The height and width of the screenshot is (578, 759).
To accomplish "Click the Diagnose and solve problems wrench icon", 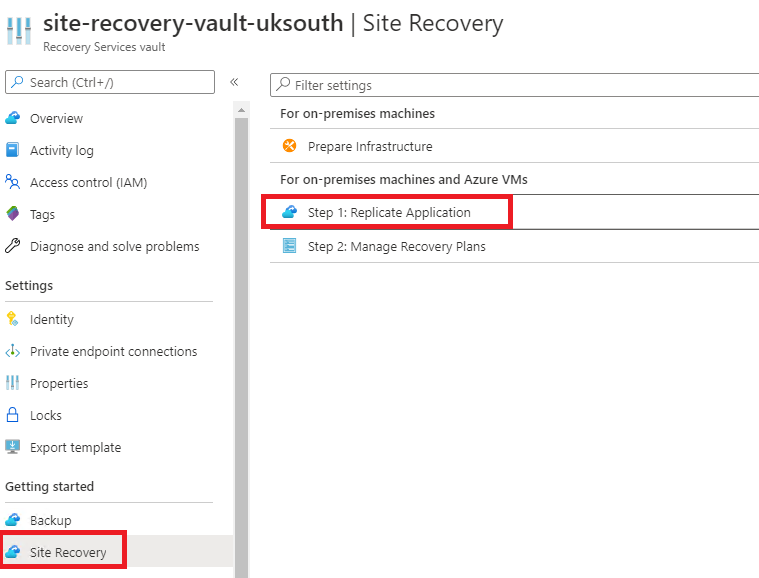I will 13,246.
